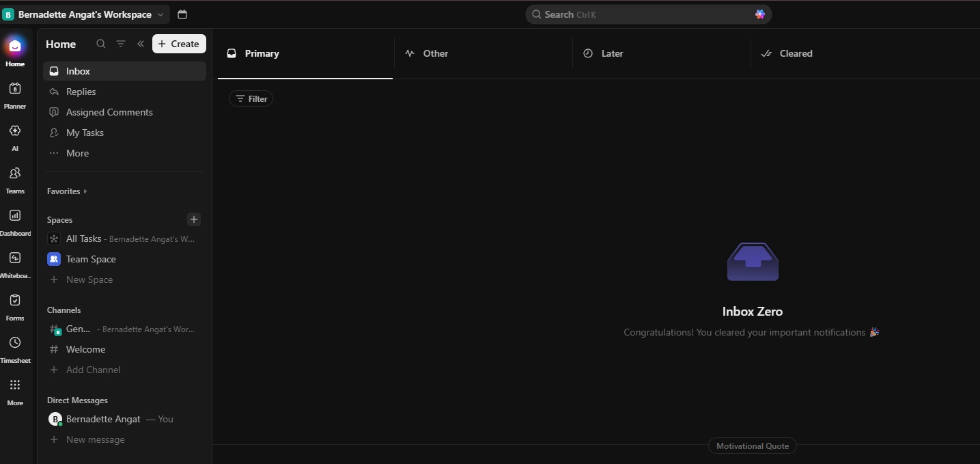The width and height of the screenshot is (980, 464).
Task: Open calendar icon beside workspace name
Action: 182,14
